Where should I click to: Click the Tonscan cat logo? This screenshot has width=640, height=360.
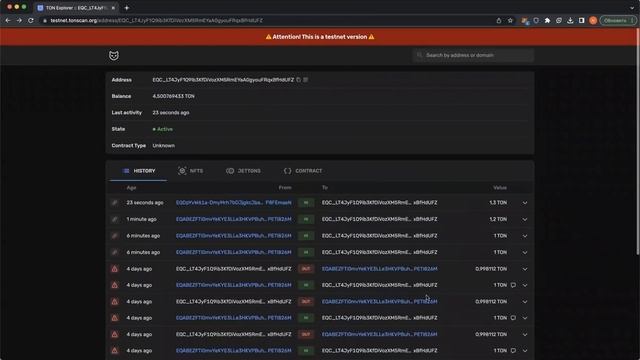point(114,56)
